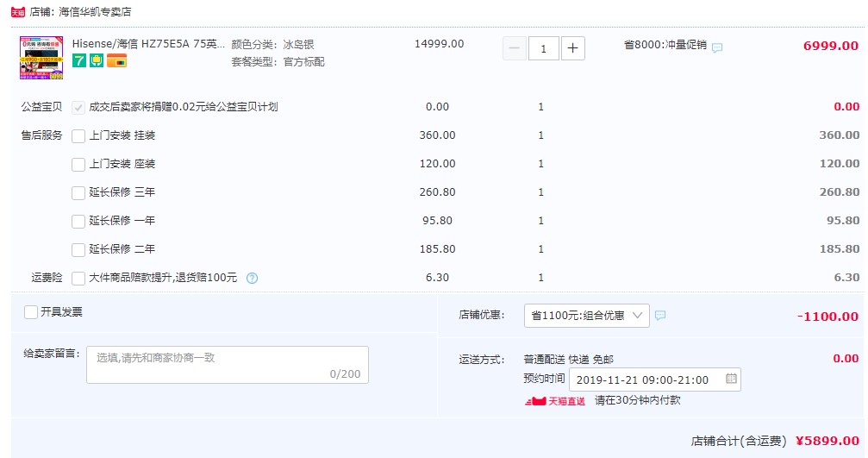Click the item price 6999.00 in red
The height and width of the screenshot is (458, 868).
coord(831,46)
